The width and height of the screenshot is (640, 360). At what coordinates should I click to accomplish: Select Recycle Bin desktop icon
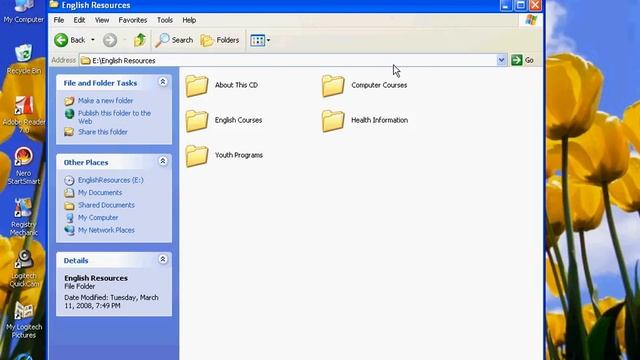tap(24, 60)
